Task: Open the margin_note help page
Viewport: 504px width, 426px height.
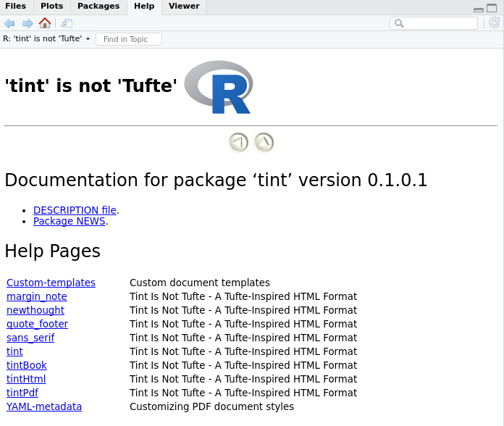Action: point(37,296)
